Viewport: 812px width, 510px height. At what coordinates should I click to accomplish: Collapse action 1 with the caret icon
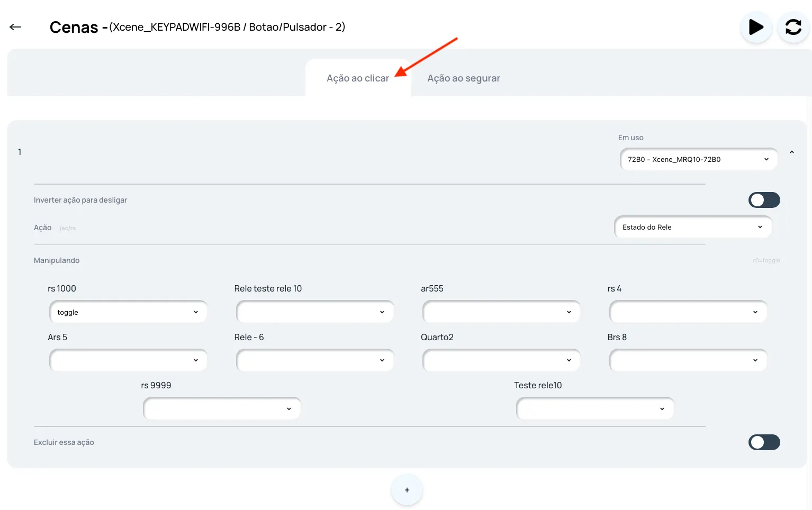pyautogui.click(x=792, y=152)
